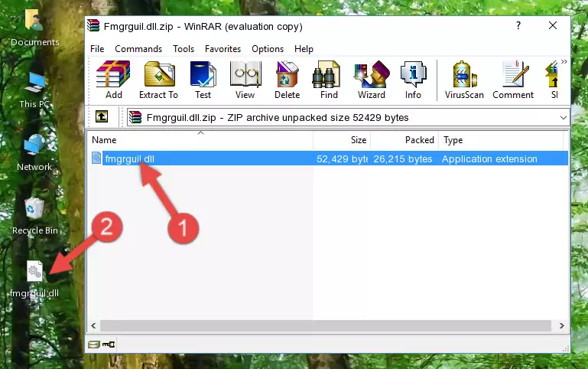Click the key password status bar icon
This screenshot has height=369, width=588.
pyautogui.click(x=109, y=344)
